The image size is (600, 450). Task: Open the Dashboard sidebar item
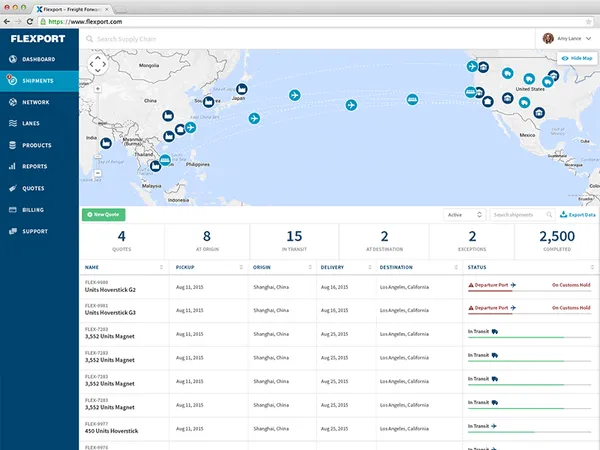pos(39,59)
